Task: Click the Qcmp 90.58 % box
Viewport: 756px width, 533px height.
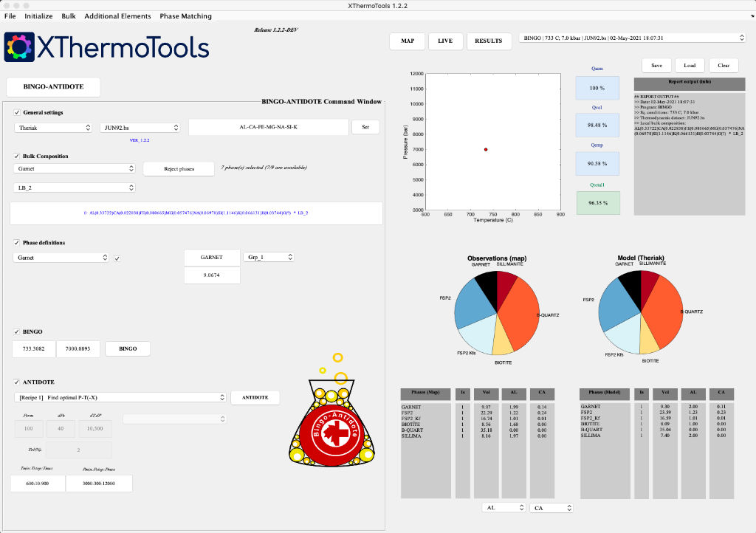Action: point(597,163)
